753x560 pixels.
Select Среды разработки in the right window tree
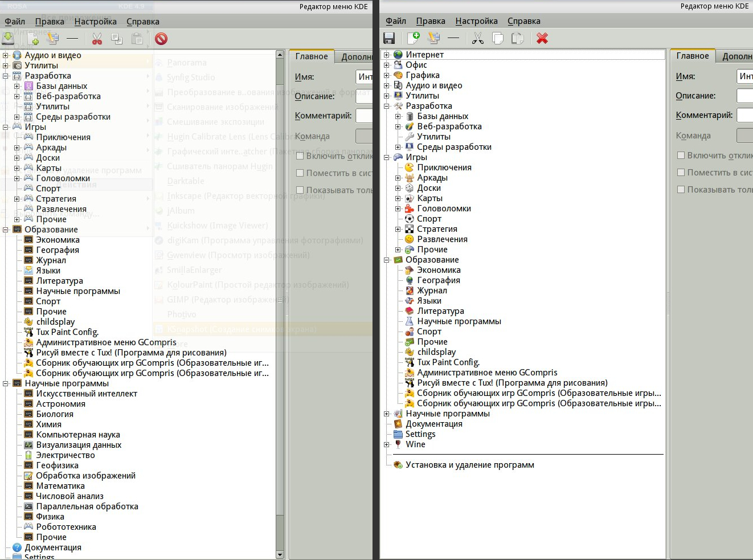point(454,147)
